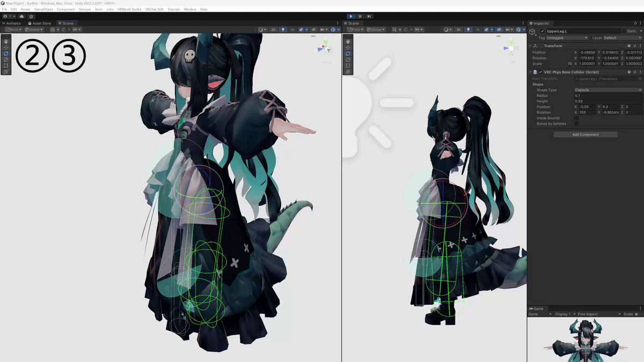Select the Rect tool in left Scene view

[6, 65]
